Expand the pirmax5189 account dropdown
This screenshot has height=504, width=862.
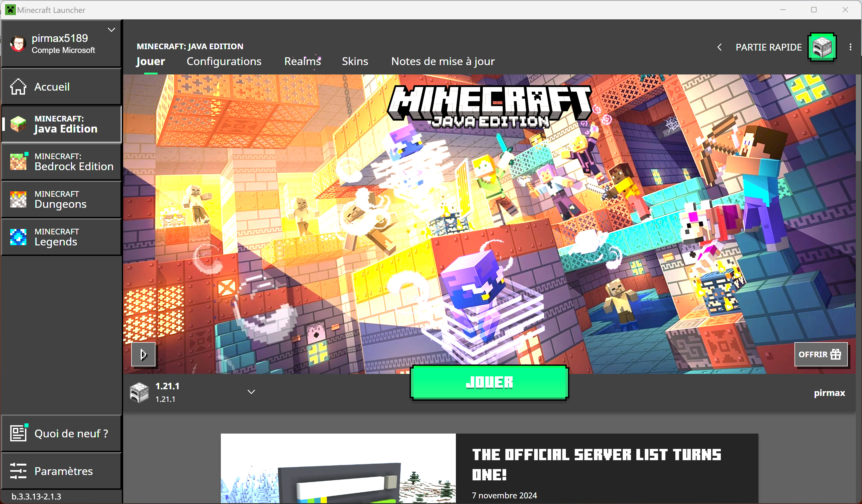point(111,30)
